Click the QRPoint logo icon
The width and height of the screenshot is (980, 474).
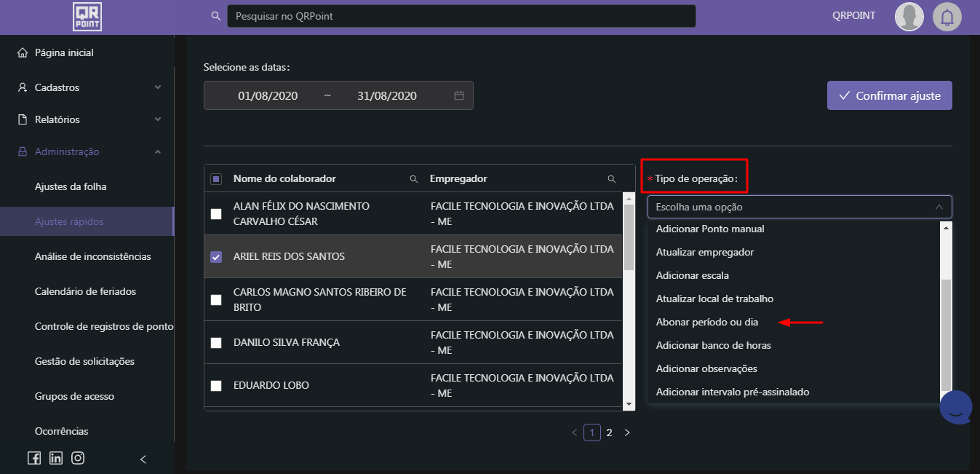87,17
